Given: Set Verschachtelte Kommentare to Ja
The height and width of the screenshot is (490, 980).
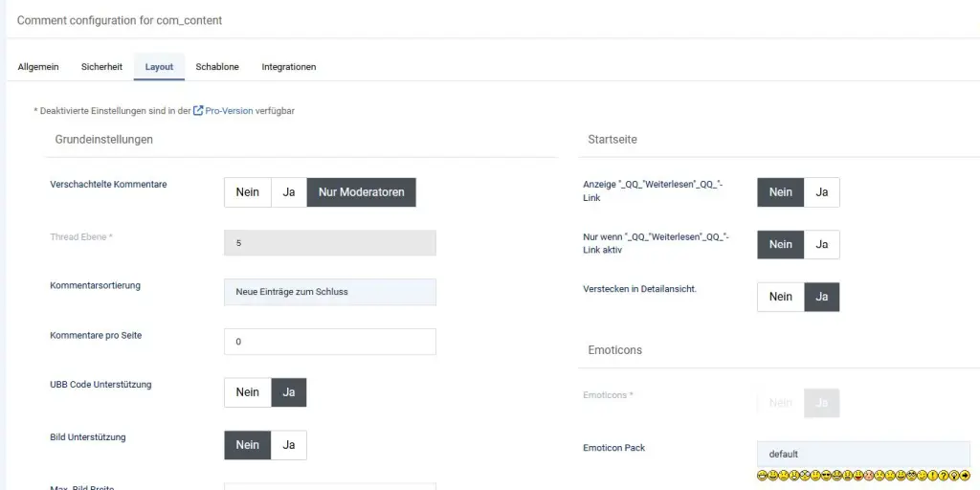Looking at the screenshot, I should (288, 192).
